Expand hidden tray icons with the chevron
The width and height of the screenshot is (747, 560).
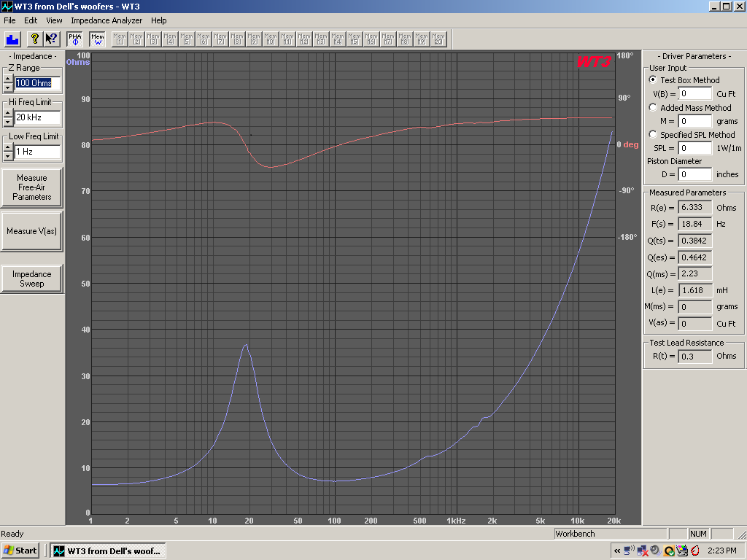tap(617, 551)
